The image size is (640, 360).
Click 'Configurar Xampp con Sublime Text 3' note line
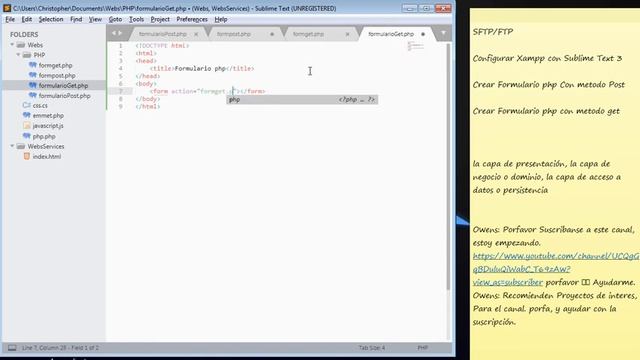coord(547,58)
